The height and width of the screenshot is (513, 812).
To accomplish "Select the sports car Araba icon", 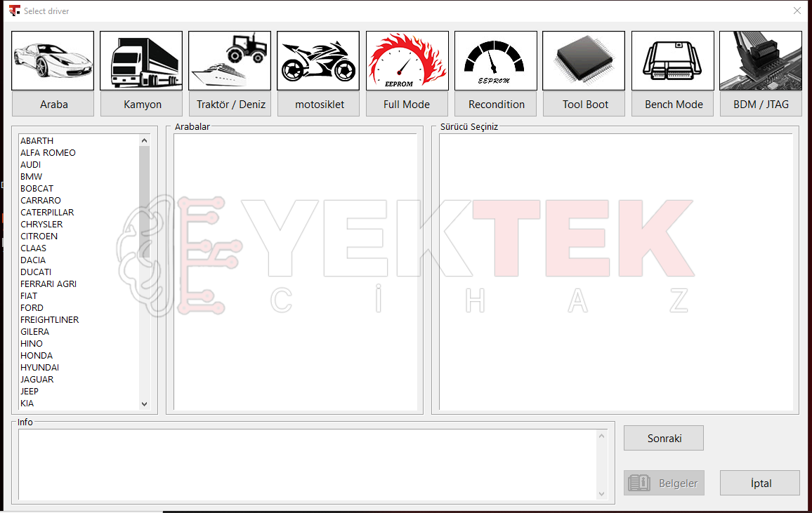I will [53, 60].
